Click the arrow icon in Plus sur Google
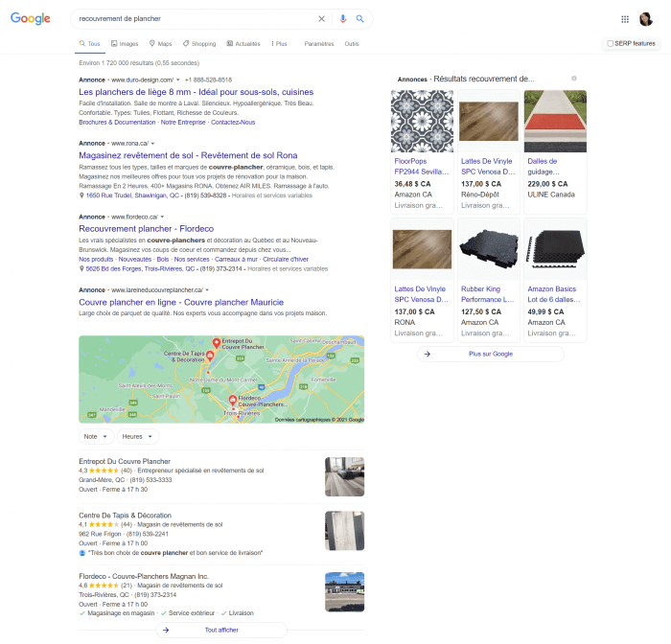The image size is (671, 644). pos(428,354)
